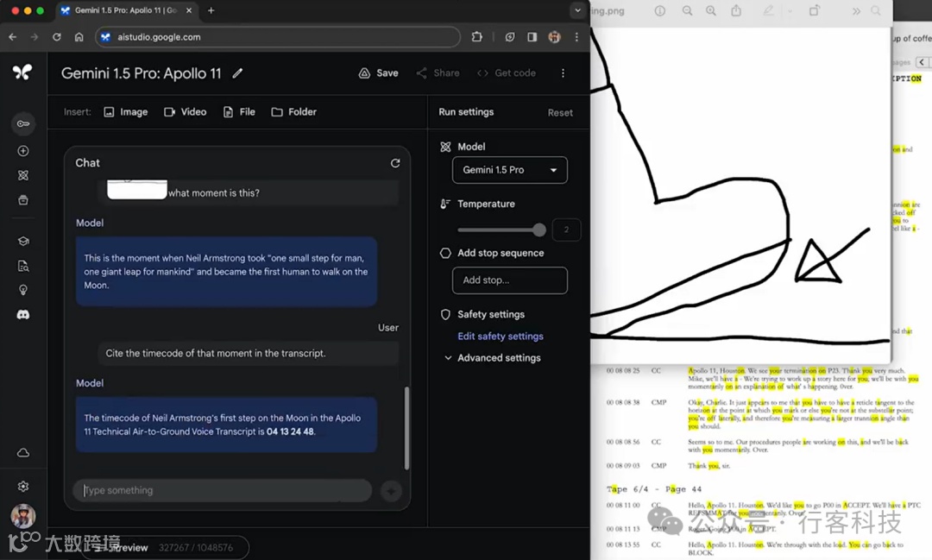Reset the run settings
Screen dimensions: 932x560
point(560,112)
